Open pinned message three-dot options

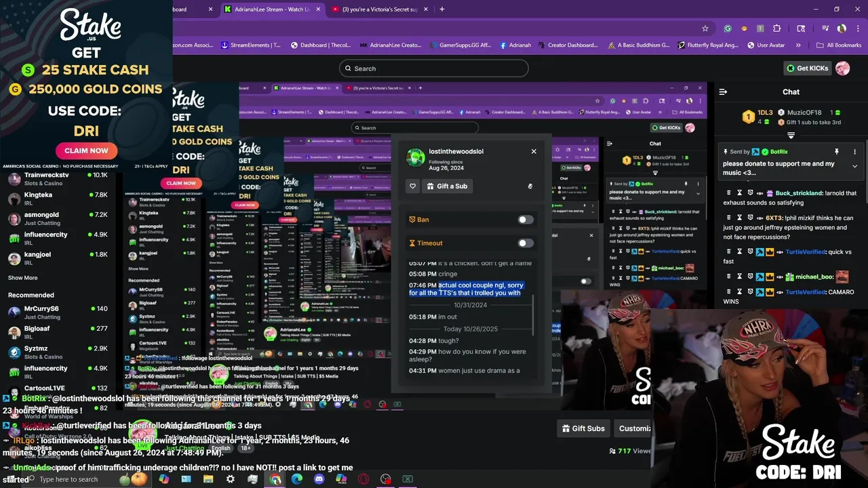[854, 152]
